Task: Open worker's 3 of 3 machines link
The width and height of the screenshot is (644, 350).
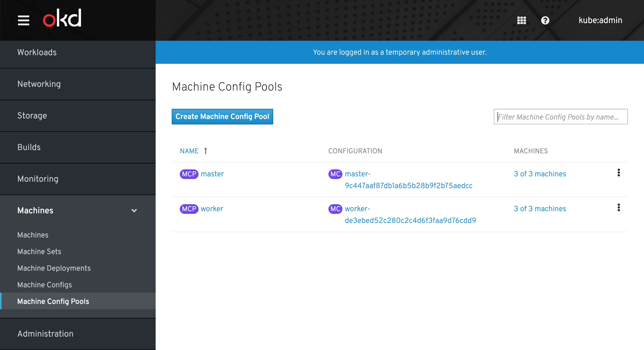Action: tap(540, 209)
